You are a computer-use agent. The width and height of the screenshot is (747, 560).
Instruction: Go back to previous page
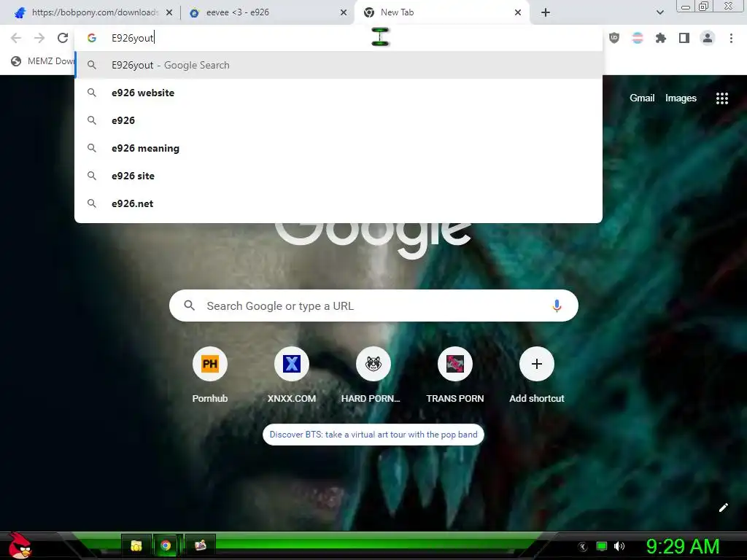point(16,38)
